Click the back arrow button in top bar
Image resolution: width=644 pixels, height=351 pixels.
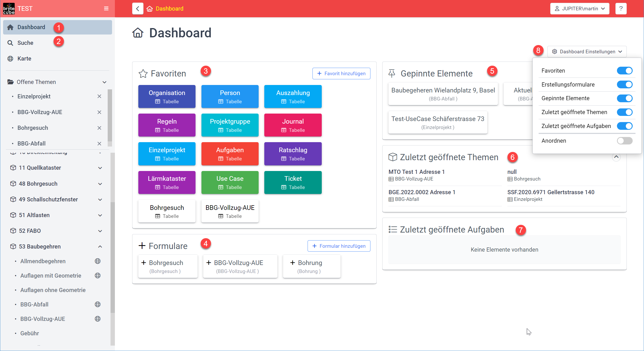(138, 8)
